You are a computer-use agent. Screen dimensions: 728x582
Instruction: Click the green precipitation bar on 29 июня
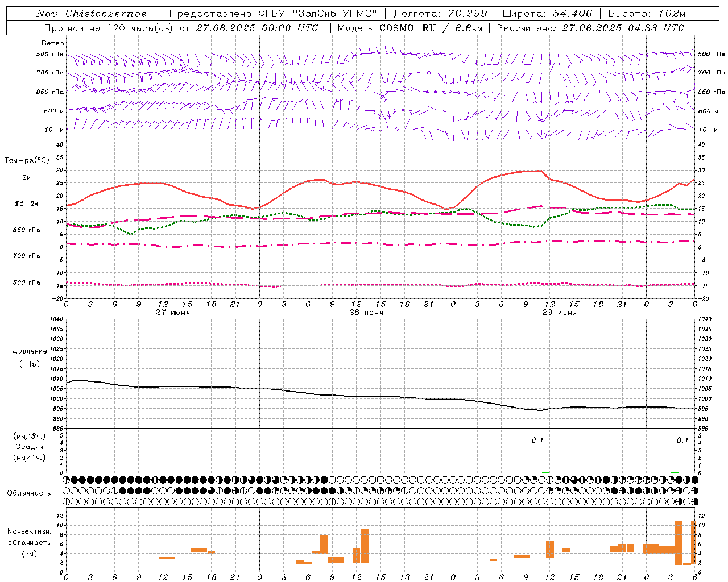(546, 472)
